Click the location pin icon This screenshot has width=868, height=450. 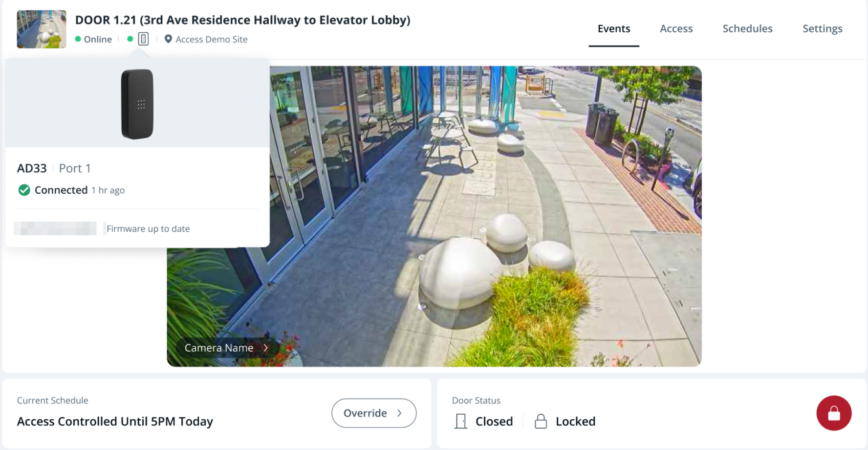tap(168, 39)
